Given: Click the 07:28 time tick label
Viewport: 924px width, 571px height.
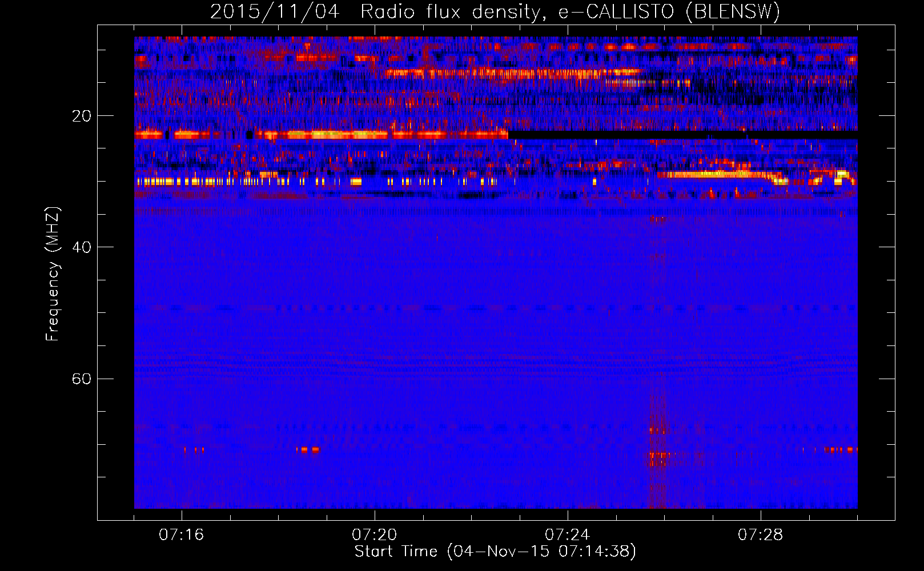Looking at the screenshot, I should (x=761, y=535).
